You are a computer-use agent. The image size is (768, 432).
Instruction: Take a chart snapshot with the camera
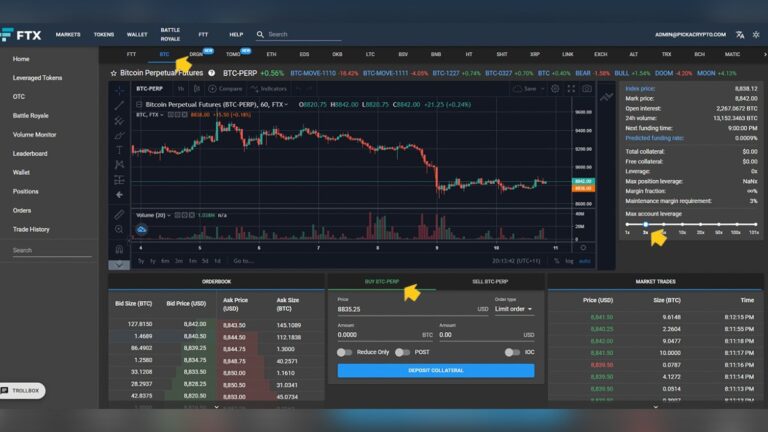point(587,89)
